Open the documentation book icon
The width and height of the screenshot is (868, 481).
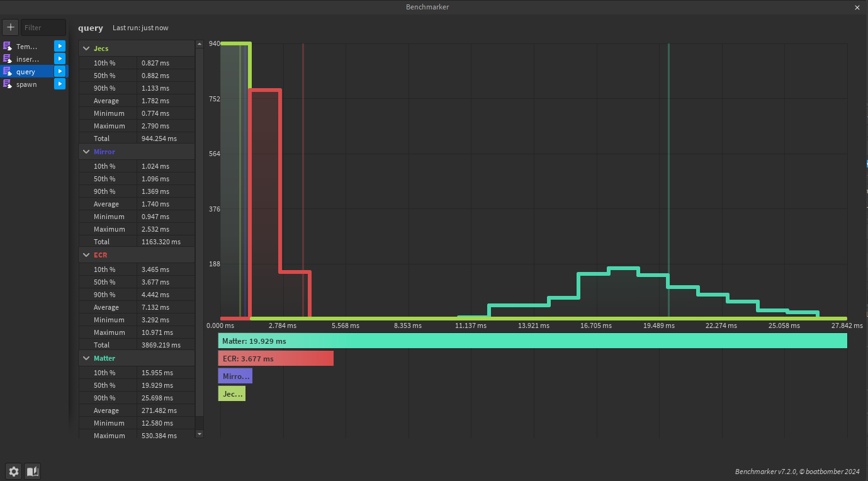click(x=32, y=471)
